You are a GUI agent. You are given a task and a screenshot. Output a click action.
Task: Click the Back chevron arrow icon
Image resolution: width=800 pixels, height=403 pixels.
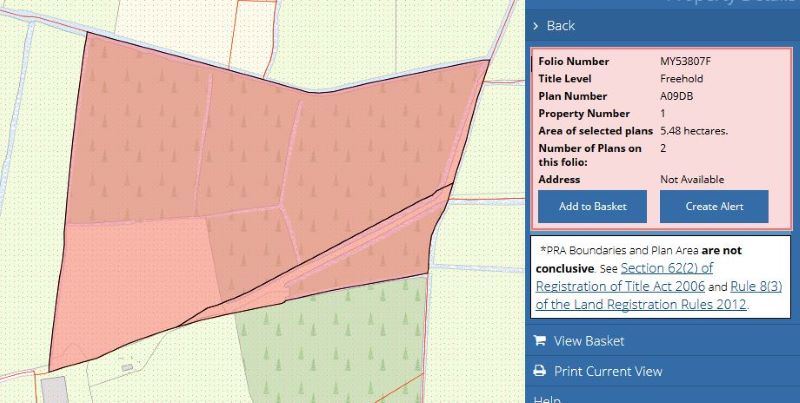tap(537, 25)
